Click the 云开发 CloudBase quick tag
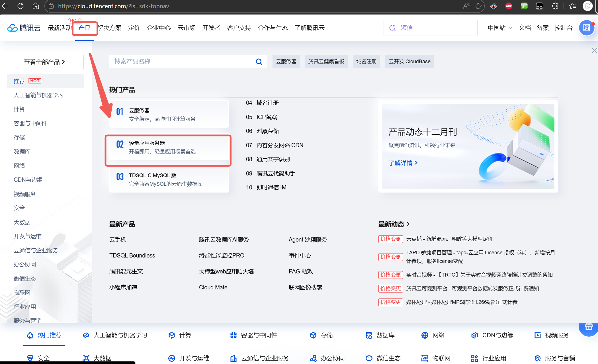Image resolution: width=598 pixels, height=364 pixels. coord(409,62)
